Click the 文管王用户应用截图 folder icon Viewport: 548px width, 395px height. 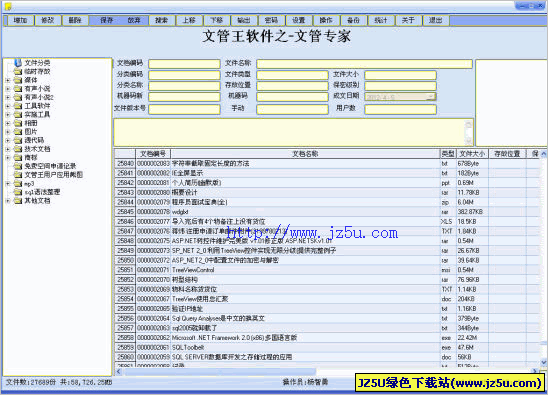point(18,175)
